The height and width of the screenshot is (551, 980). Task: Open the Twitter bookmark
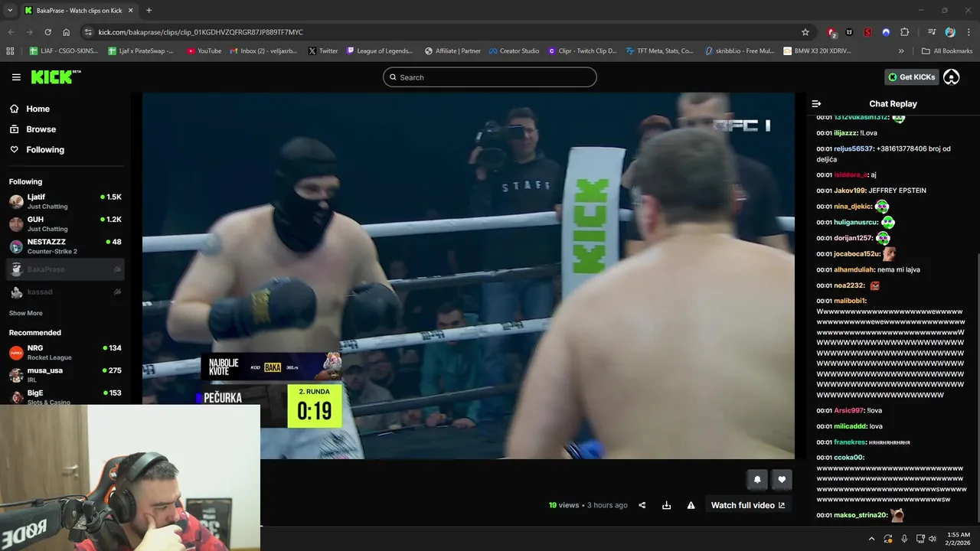tap(323, 51)
